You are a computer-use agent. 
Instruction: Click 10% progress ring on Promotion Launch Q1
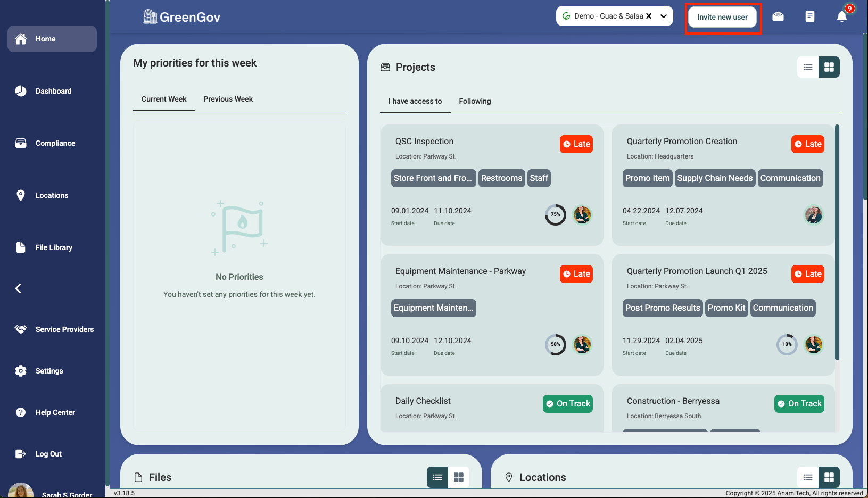click(787, 345)
